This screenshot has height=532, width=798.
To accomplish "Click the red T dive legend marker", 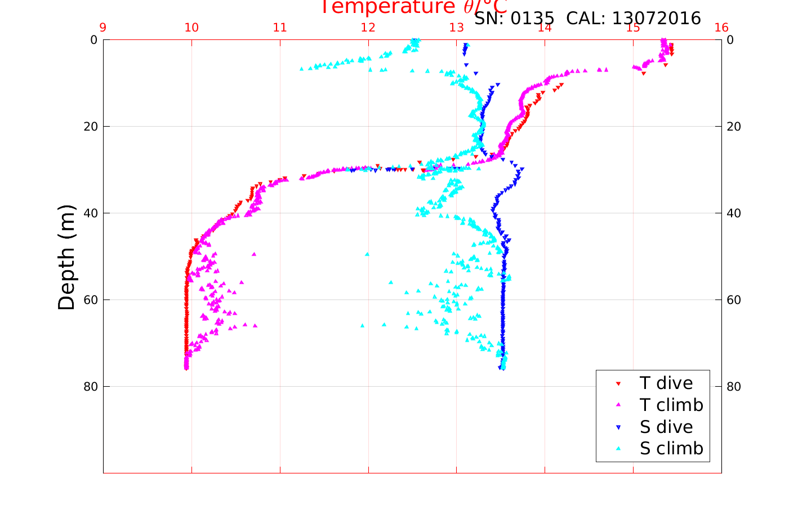I will 618,383.
